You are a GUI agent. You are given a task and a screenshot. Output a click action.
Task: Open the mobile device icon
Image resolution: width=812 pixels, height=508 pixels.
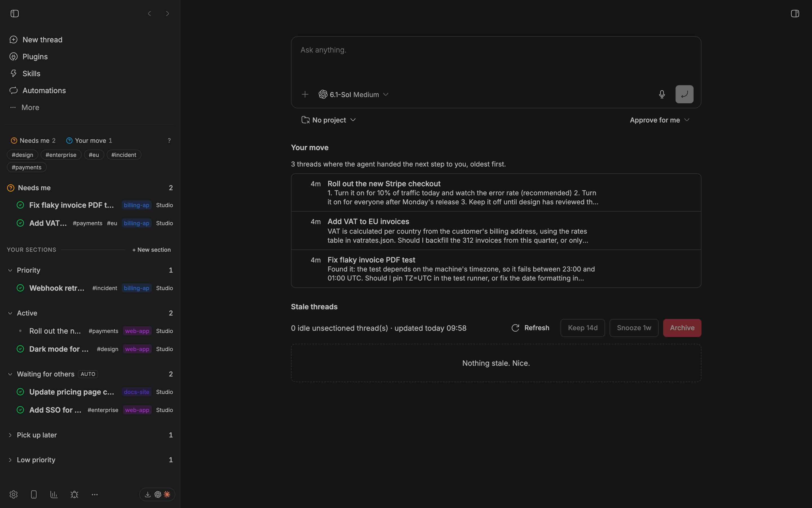click(x=34, y=494)
